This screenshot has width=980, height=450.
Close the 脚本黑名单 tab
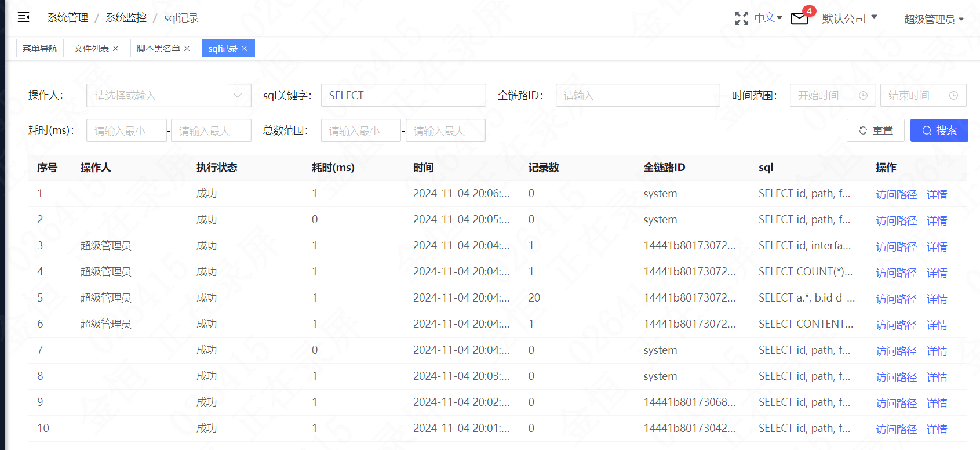click(x=187, y=49)
